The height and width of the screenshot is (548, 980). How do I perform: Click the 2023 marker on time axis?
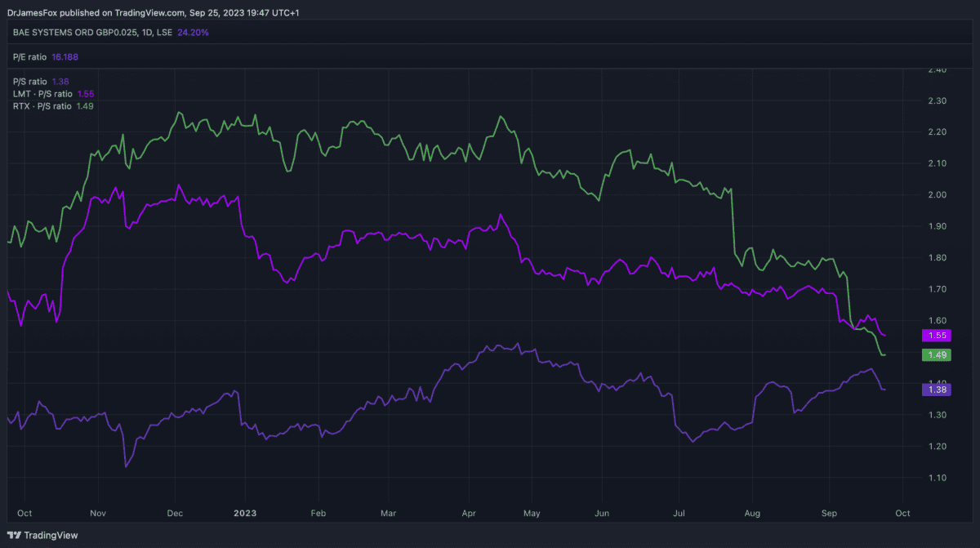[x=245, y=513]
